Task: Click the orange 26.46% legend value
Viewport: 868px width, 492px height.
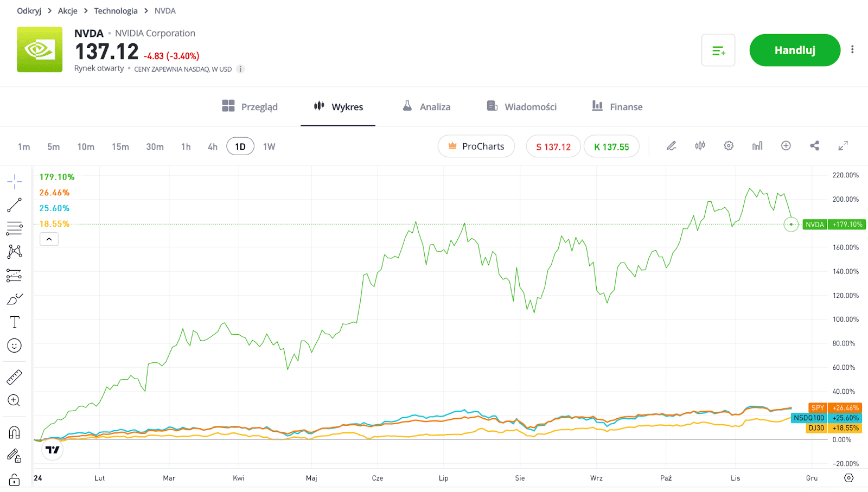Action: [54, 193]
